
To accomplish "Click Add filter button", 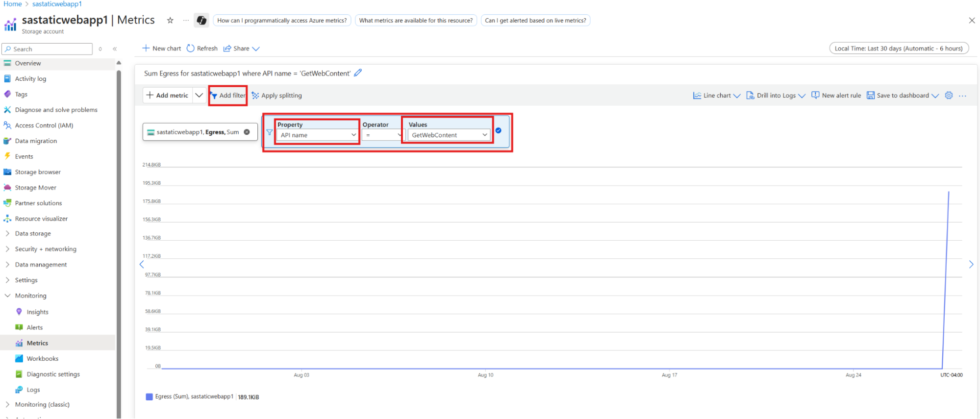I will point(228,96).
